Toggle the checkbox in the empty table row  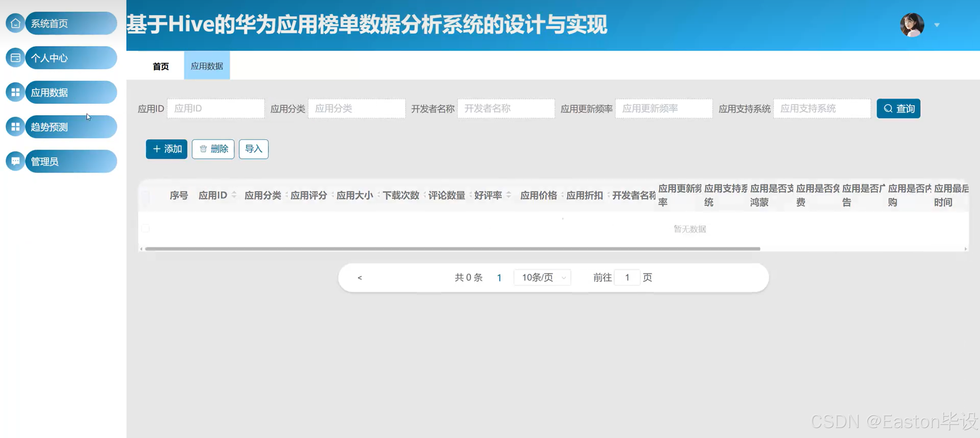coord(145,228)
